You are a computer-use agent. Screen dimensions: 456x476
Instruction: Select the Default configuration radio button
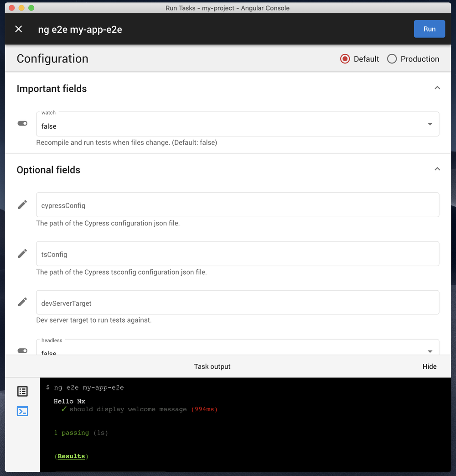[345, 59]
